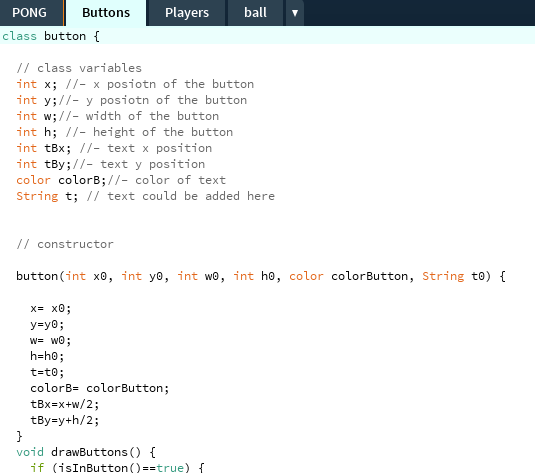
Task: Click the 'String t;' declaration line
Action: point(146,196)
